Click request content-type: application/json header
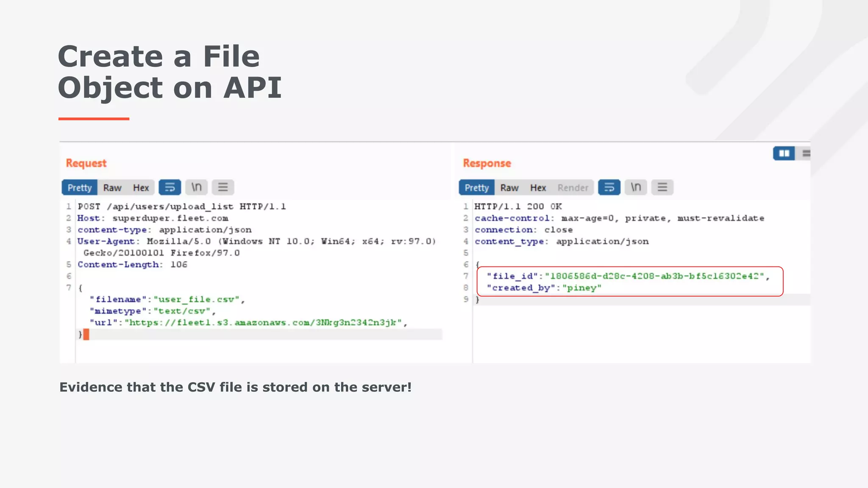The image size is (868, 488). [x=164, y=230]
